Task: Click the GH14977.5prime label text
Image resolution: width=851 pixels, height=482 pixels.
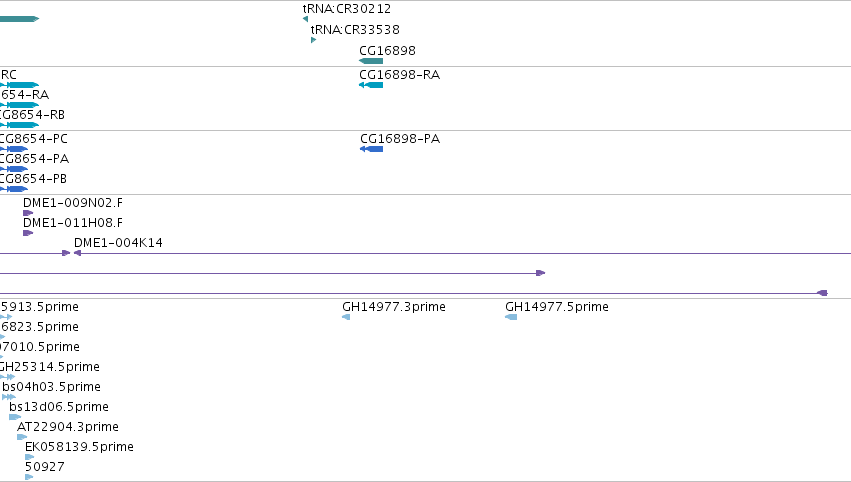Action: pyautogui.click(x=557, y=307)
